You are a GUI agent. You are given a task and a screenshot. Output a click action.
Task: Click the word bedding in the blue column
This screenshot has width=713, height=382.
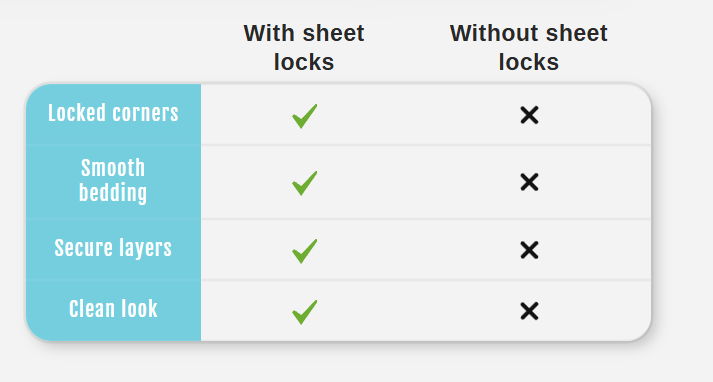tap(113, 193)
